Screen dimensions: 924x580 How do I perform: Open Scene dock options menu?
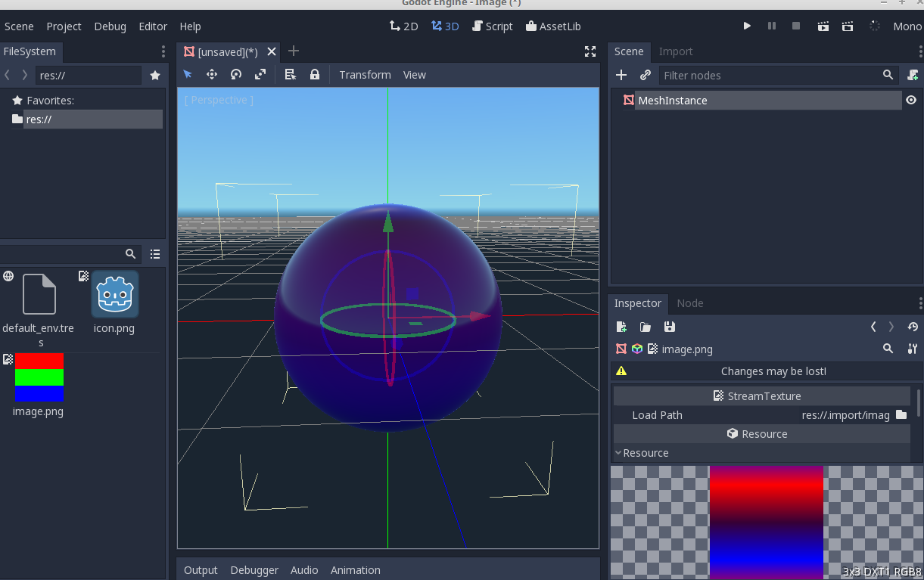tap(919, 51)
